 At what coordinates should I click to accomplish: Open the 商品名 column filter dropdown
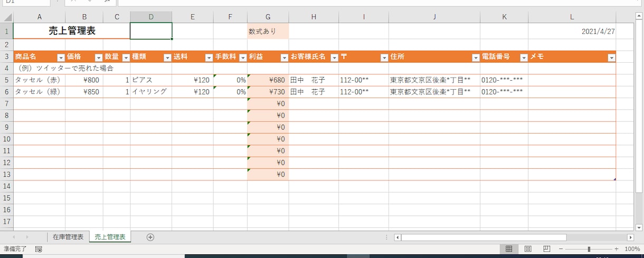[60, 58]
